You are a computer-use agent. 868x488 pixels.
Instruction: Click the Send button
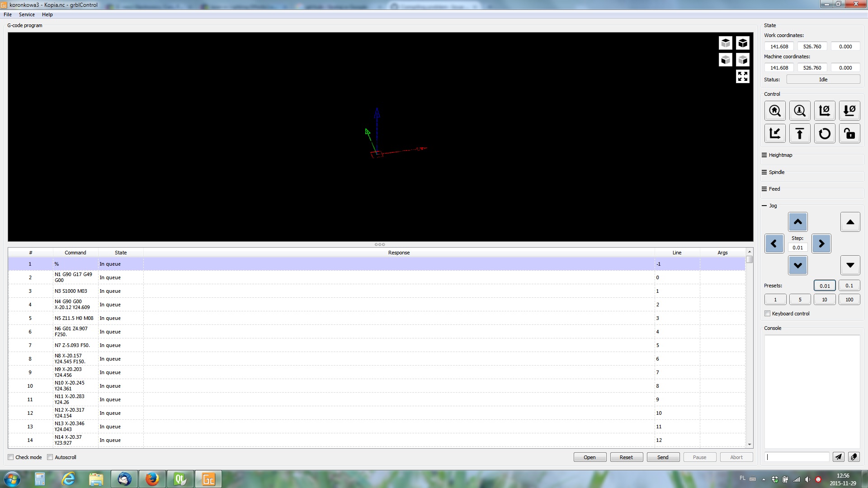663,457
